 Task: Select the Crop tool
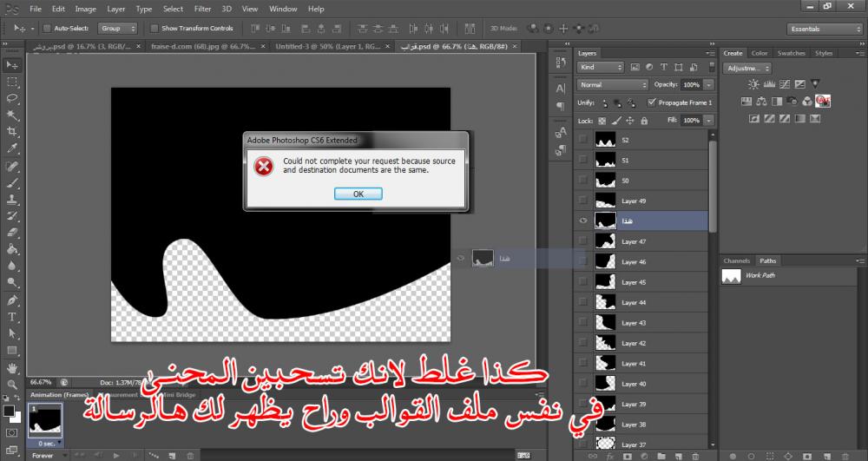[x=12, y=131]
